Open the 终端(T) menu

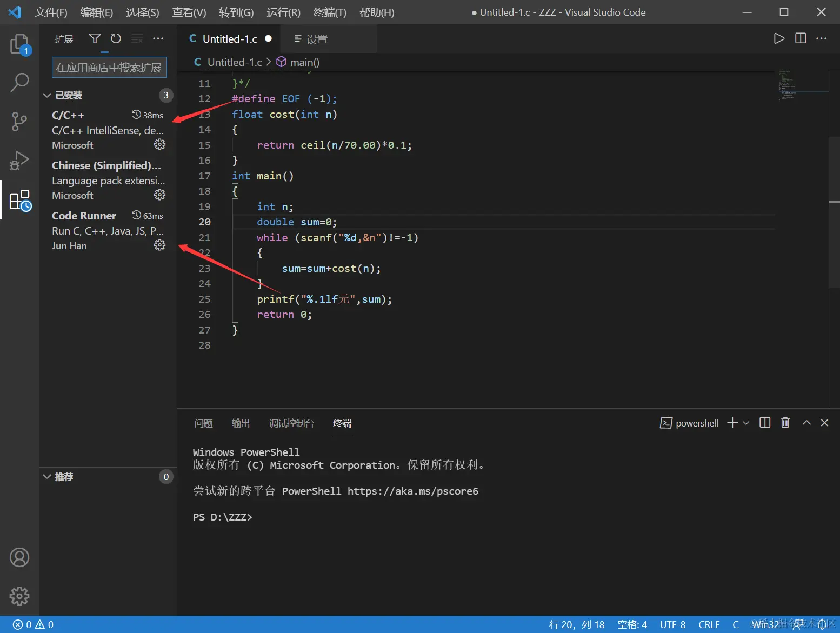(330, 12)
